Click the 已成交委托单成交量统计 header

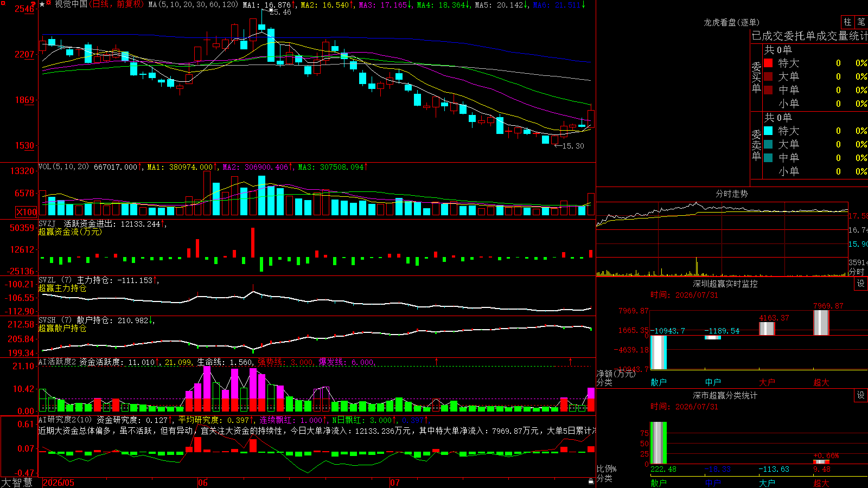pos(809,36)
